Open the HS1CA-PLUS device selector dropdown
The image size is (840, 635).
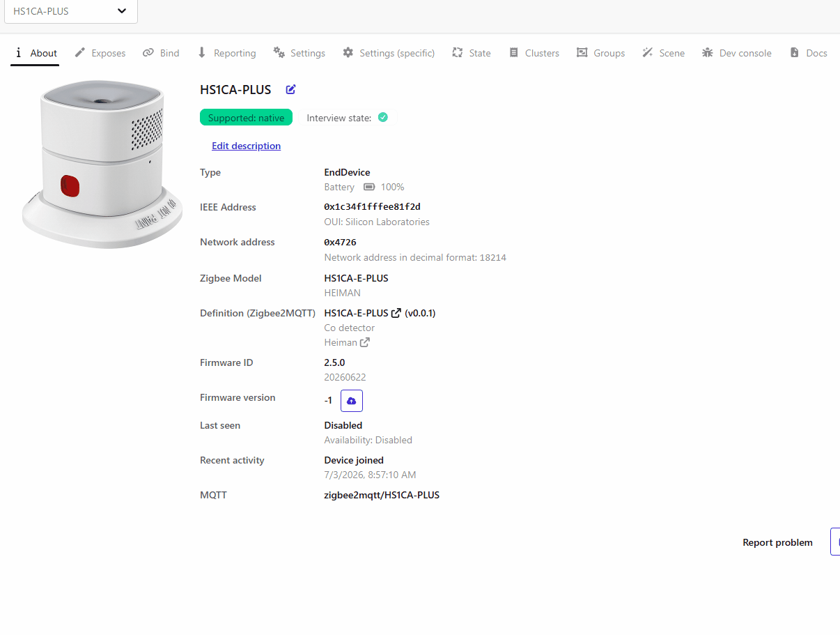pyautogui.click(x=70, y=11)
